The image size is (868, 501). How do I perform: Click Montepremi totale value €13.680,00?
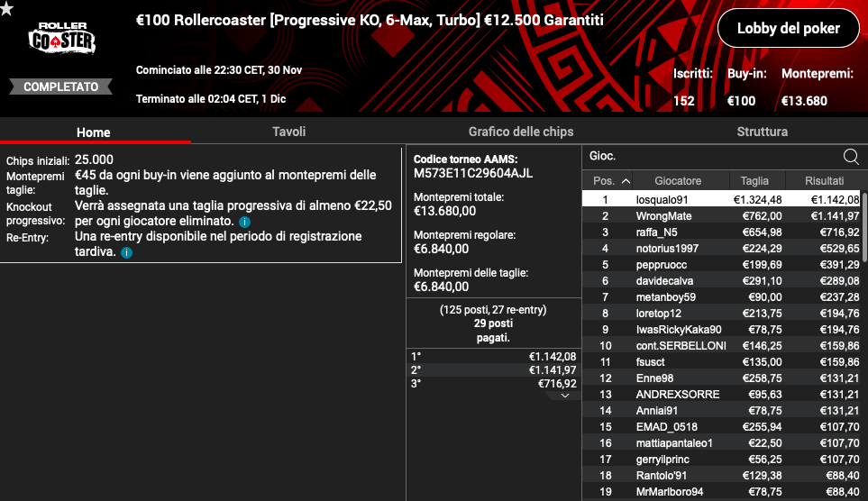pos(445,212)
